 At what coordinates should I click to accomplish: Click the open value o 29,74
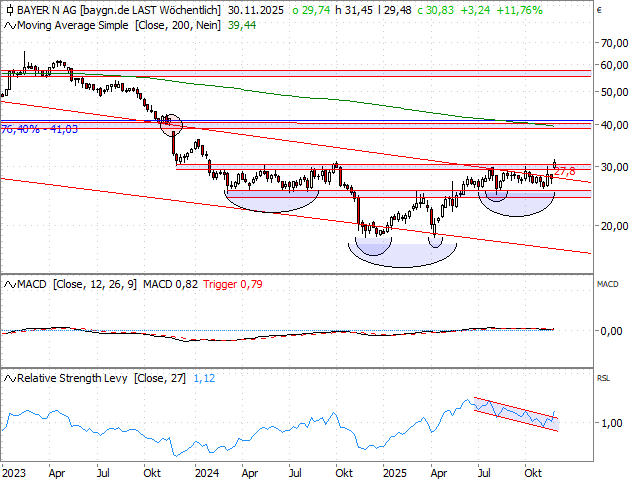tap(311, 10)
